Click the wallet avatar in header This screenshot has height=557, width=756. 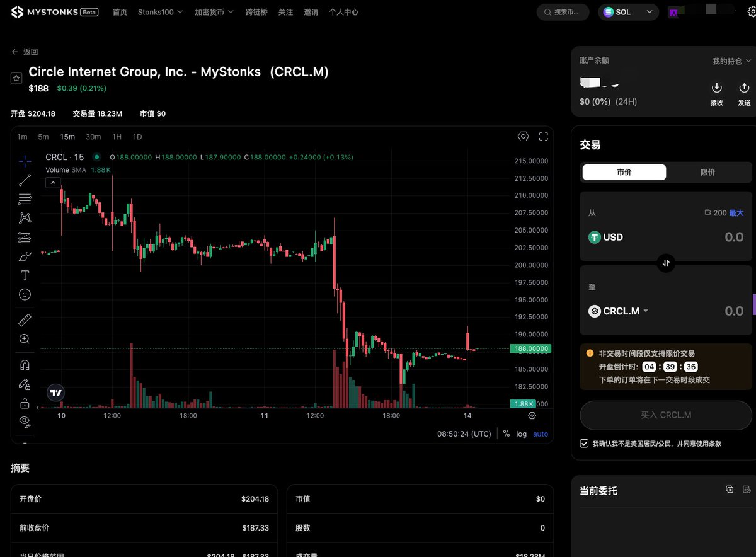click(x=672, y=12)
